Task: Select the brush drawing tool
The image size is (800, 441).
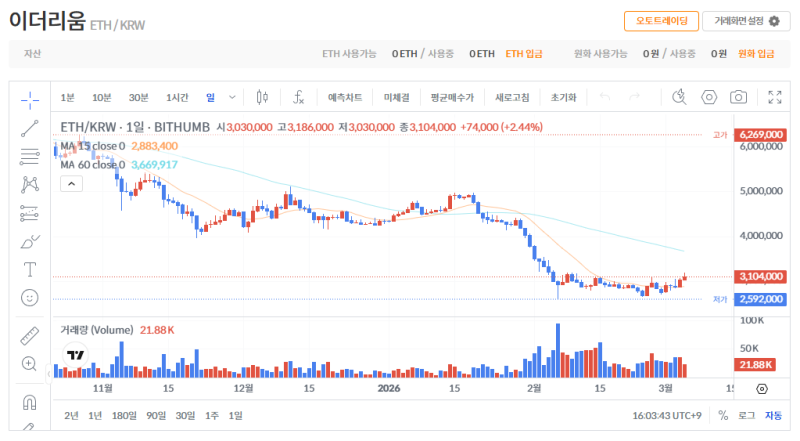Action: coord(30,241)
